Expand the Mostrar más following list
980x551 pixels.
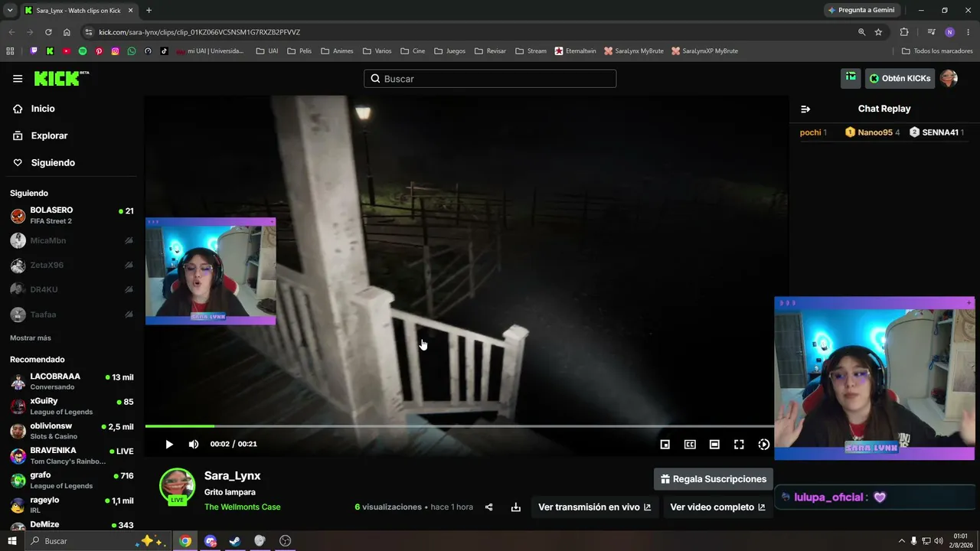coord(31,338)
